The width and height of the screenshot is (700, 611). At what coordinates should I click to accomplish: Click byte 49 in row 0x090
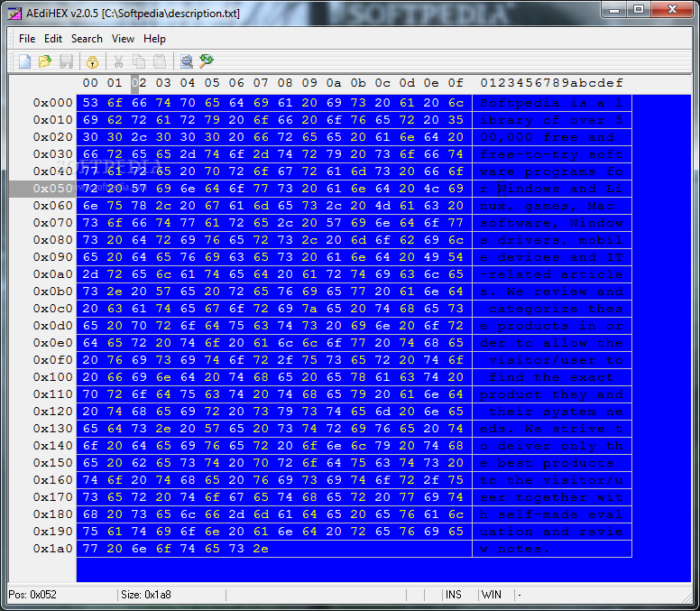click(431, 257)
